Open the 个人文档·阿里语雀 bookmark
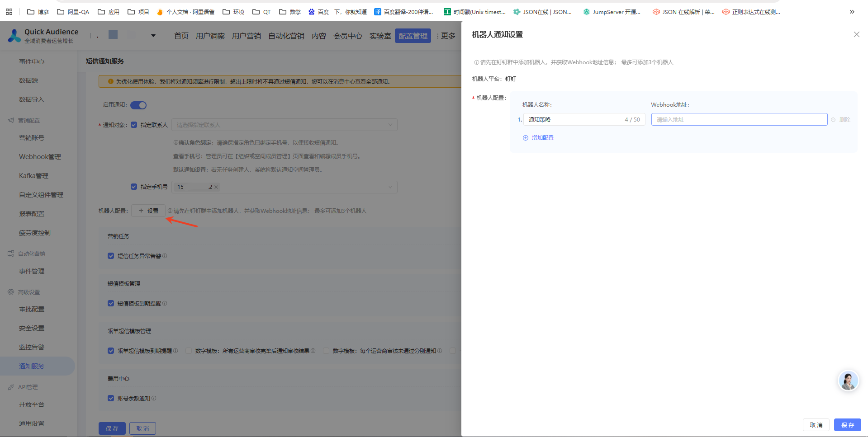This screenshot has height=437, width=868. (x=185, y=12)
